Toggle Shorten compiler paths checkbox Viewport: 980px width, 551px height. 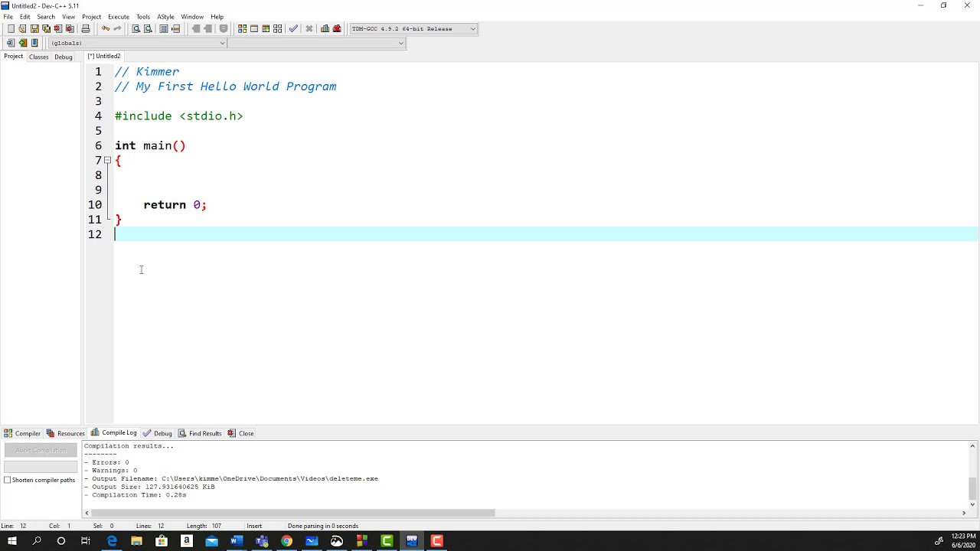(x=8, y=480)
